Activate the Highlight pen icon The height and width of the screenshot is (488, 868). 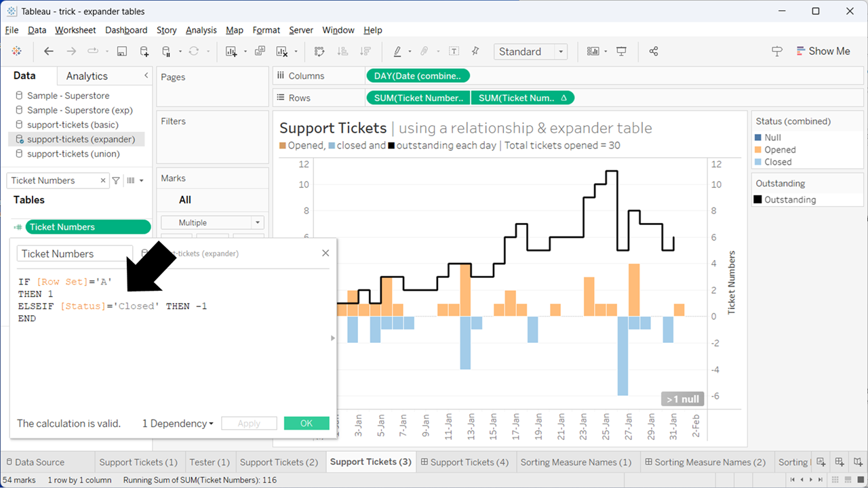click(397, 52)
